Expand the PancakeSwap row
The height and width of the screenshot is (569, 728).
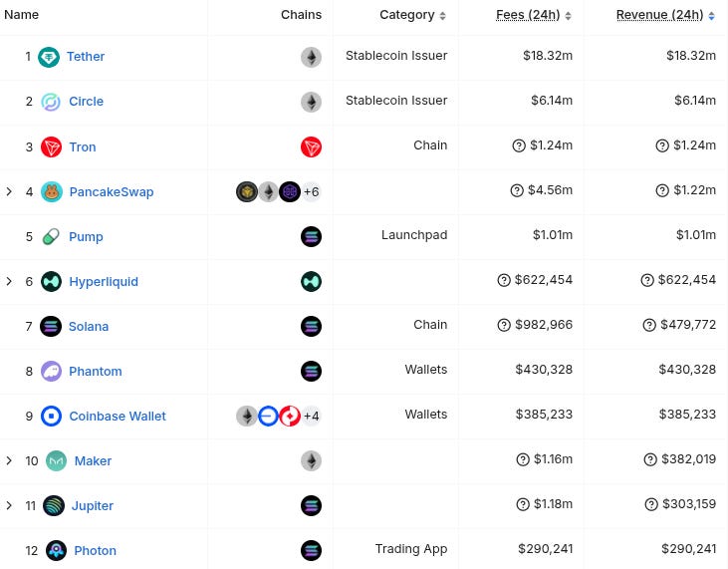(9, 191)
